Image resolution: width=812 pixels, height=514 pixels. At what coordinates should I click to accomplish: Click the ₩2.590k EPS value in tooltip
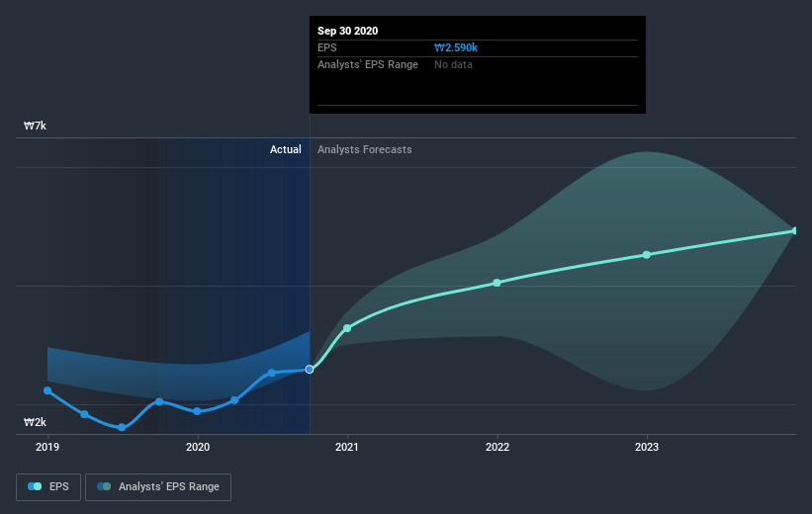point(456,47)
